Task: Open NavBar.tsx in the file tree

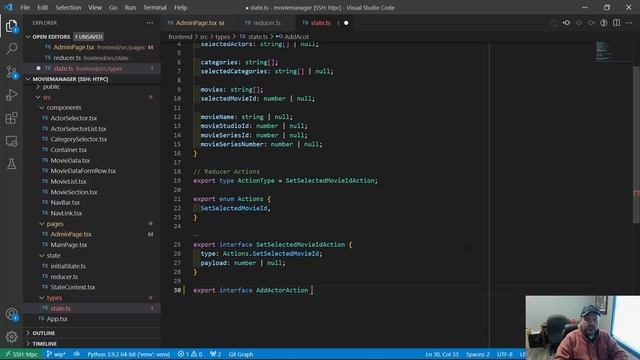Action: [65, 202]
